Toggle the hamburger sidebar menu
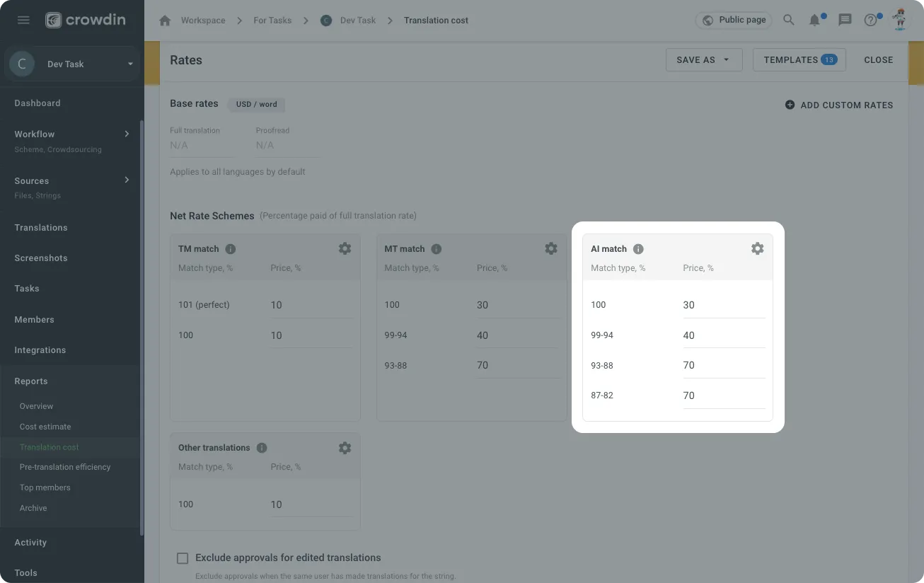 [23, 21]
